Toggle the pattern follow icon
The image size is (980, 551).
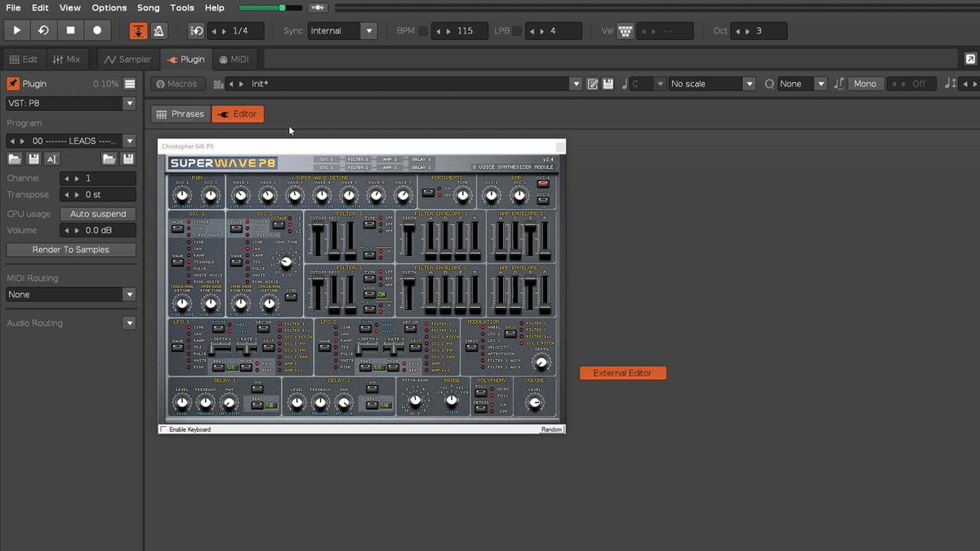coord(139,30)
